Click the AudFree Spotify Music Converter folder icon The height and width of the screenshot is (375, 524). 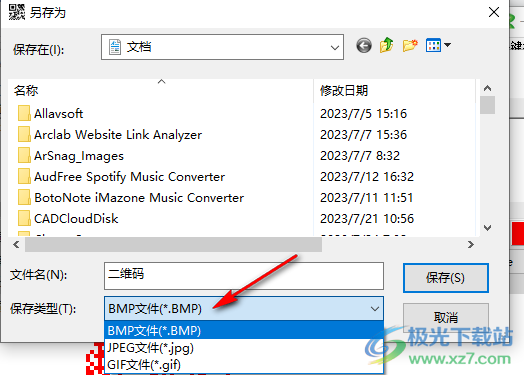pyautogui.click(x=24, y=176)
